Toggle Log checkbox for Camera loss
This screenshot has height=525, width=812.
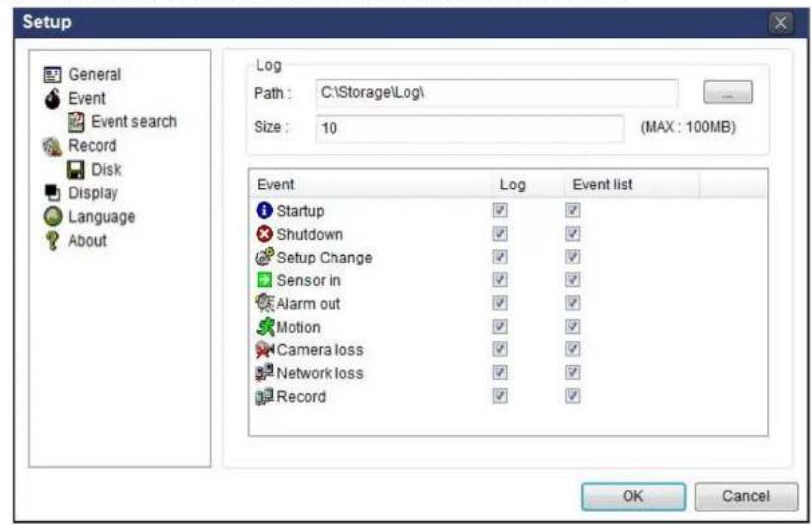click(500, 349)
